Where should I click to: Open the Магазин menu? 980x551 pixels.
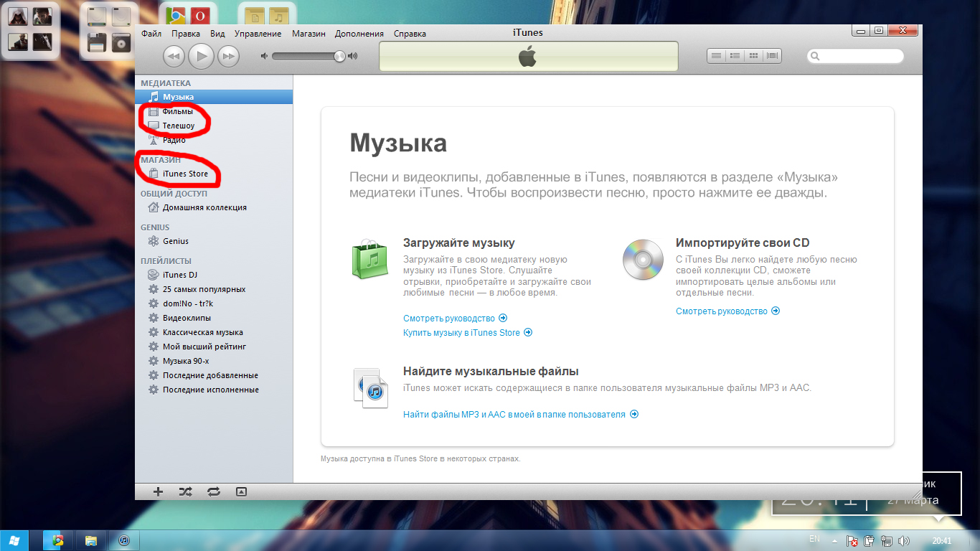pos(308,34)
